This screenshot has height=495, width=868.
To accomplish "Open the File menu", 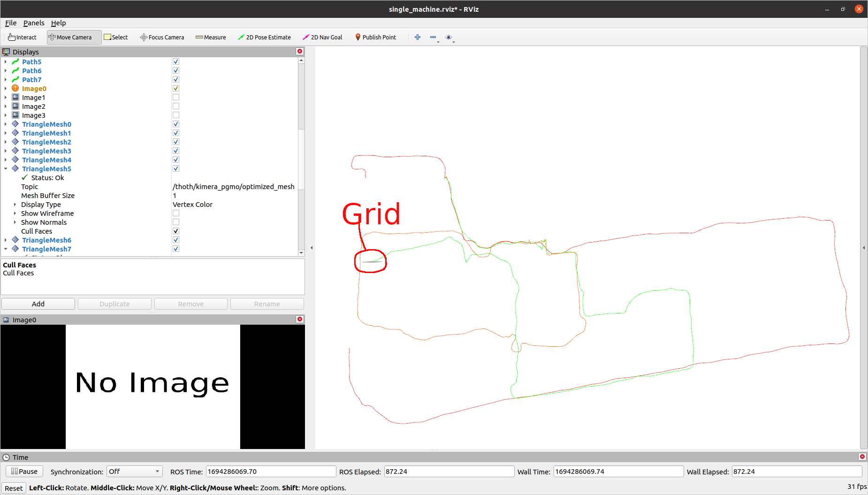I will 10,23.
